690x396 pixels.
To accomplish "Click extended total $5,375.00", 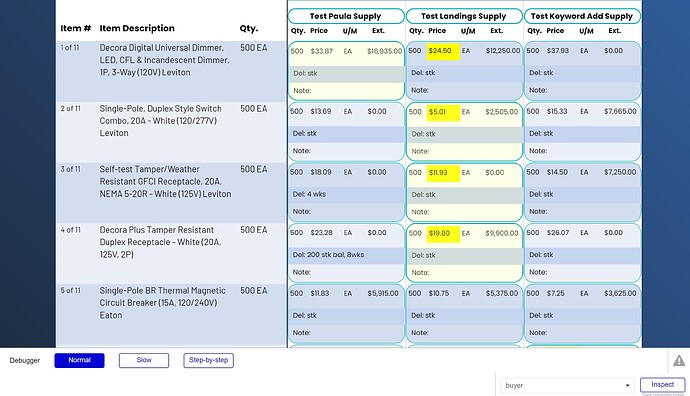I will click(502, 293).
